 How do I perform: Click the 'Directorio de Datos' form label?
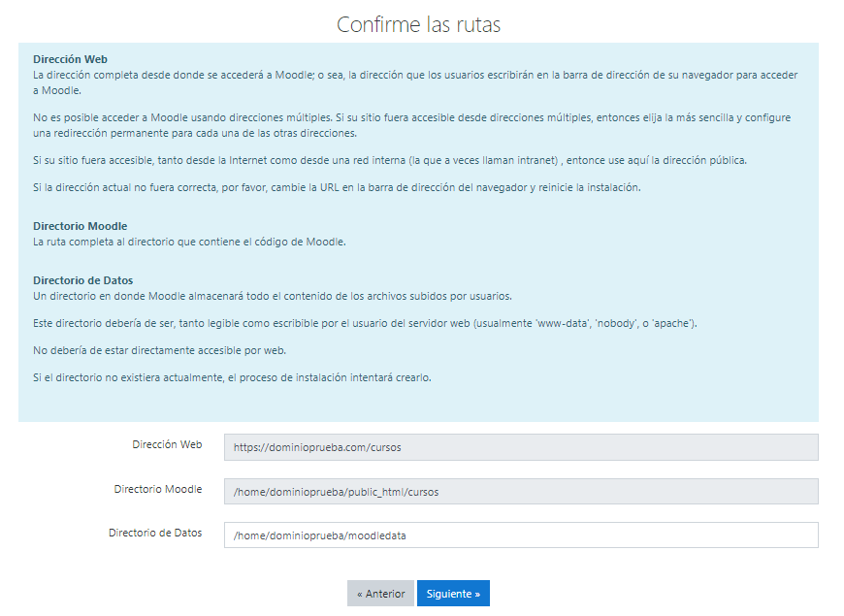[155, 533]
